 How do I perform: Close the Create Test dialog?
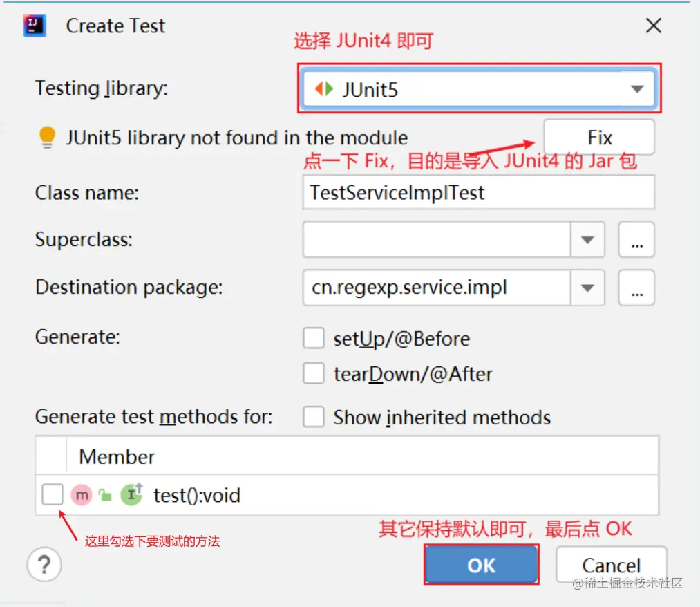coord(654,26)
